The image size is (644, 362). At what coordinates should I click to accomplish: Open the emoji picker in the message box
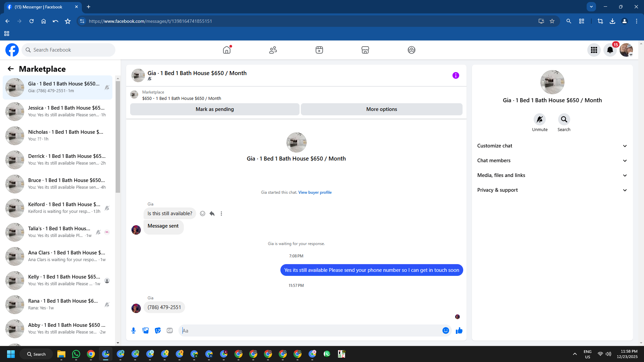pos(445,330)
